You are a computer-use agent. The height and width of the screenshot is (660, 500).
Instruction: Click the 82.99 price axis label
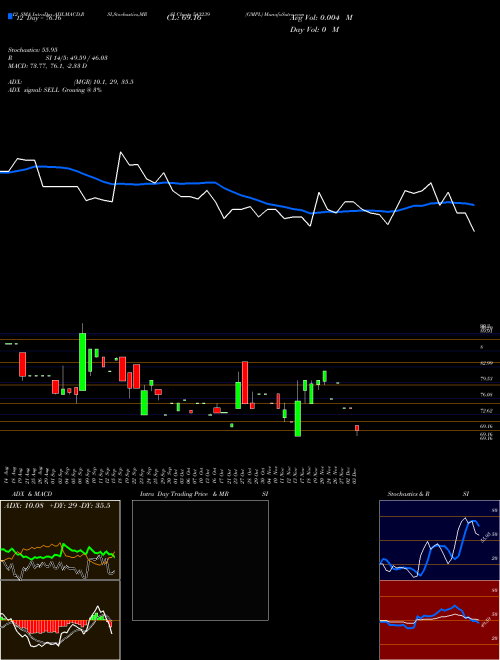tap(487, 363)
